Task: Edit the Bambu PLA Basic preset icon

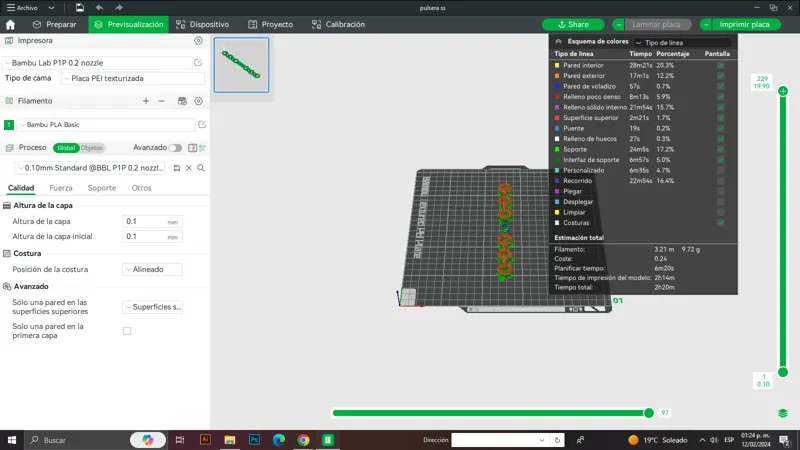Action: pos(202,124)
